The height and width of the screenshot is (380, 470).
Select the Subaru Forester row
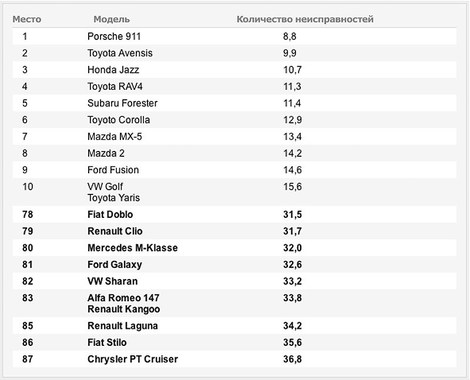click(234, 103)
